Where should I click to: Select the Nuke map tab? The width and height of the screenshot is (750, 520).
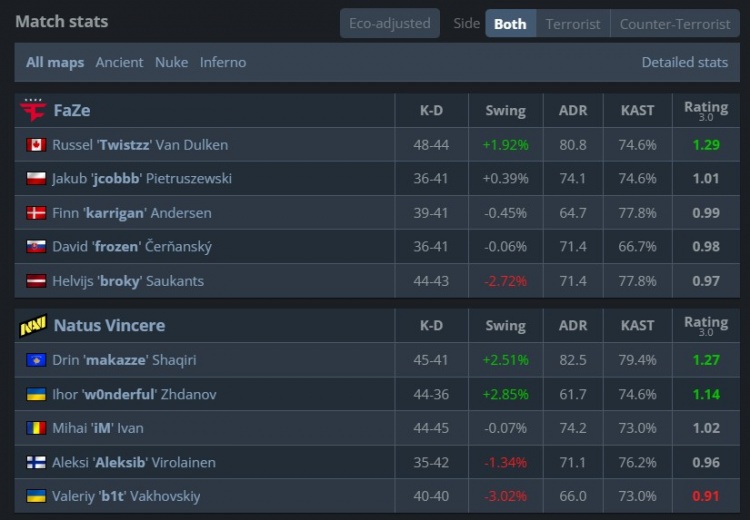pos(171,62)
